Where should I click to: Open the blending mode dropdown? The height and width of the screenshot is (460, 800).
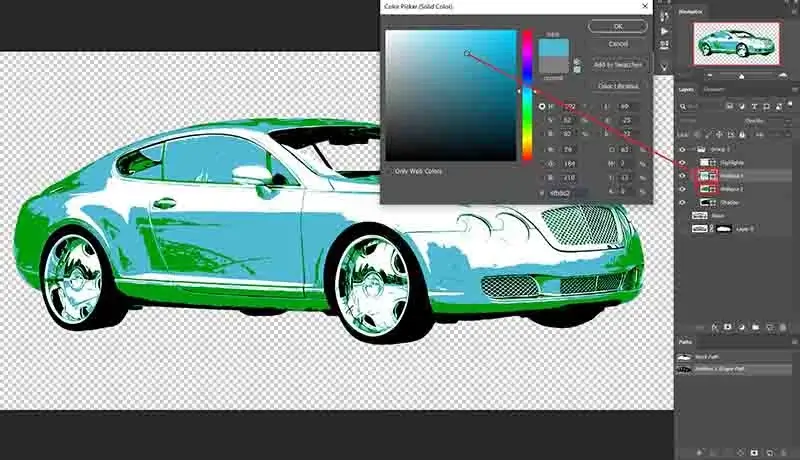pos(707,121)
